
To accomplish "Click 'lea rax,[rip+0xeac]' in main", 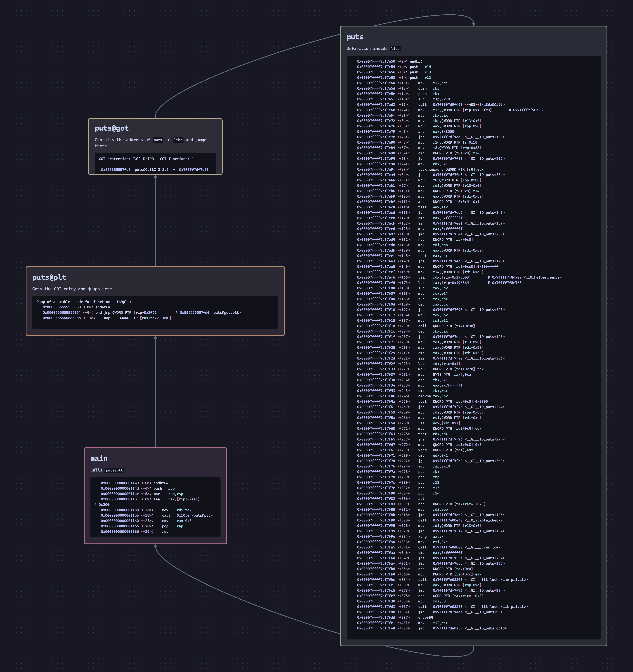I will (x=177, y=499).
